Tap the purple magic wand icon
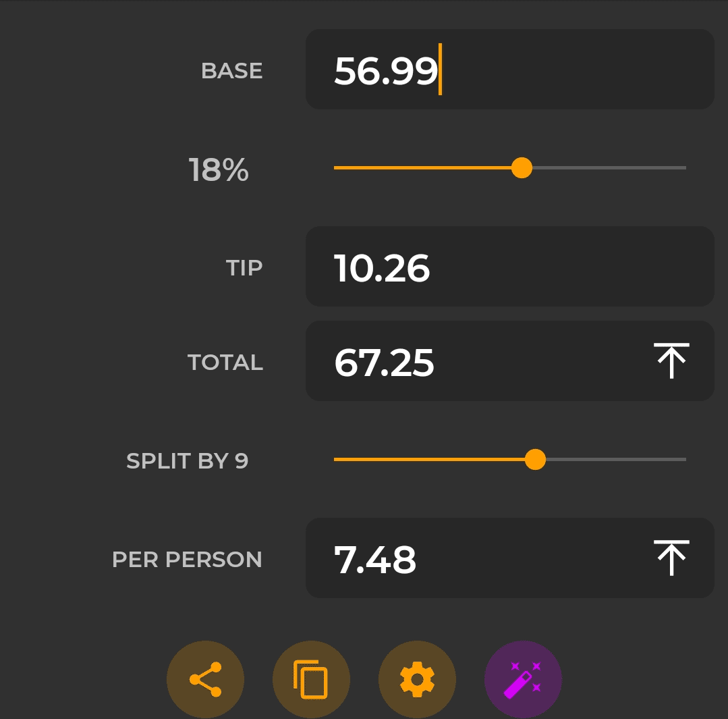 [x=523, y=679]
